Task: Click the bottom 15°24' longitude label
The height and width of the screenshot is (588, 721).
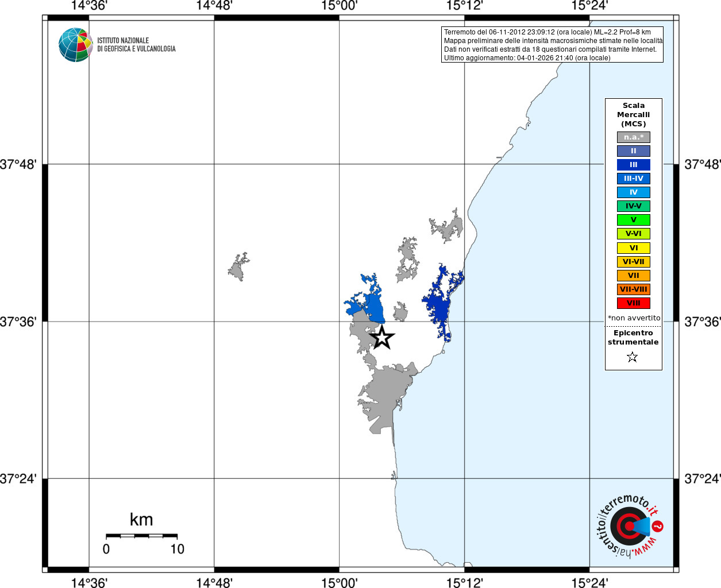Action: point(589,583)
